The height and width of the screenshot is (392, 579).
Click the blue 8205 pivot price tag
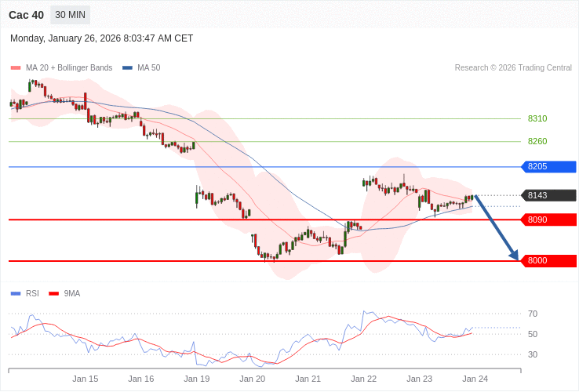coord(548,167)
